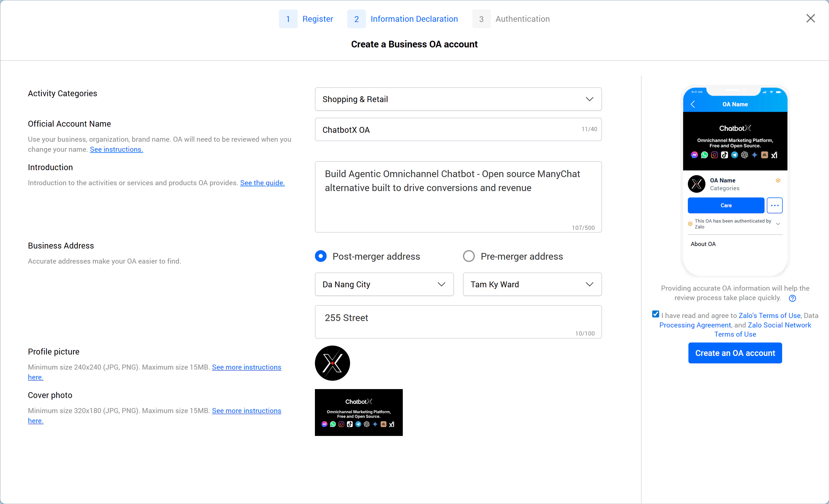Click Create an OA account button
This screenshot has height=504, width=829.
pyautogui.click(x=735, y=353)
